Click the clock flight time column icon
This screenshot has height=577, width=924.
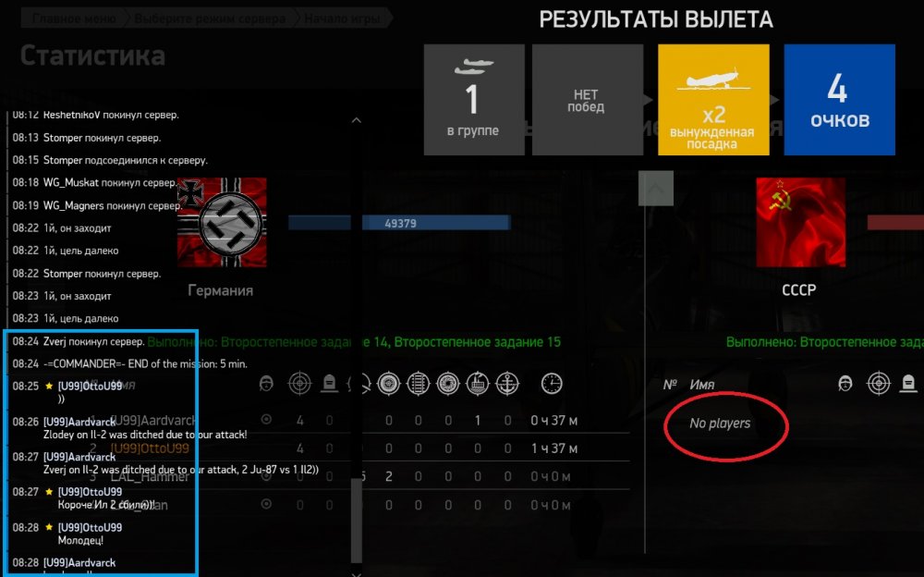click(552, 384)
